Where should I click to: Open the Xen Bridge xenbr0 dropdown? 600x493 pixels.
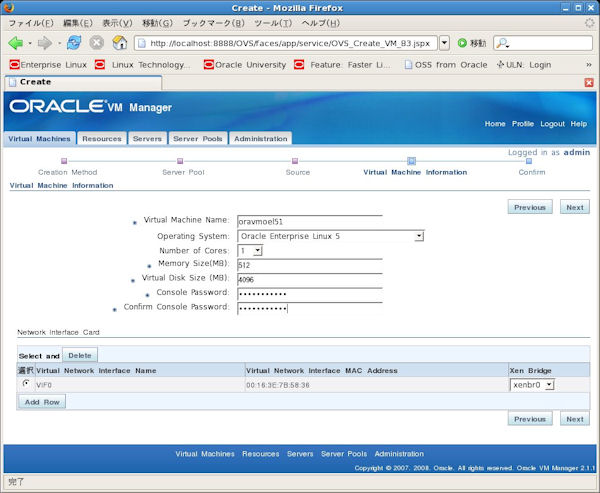click(549, 384)
